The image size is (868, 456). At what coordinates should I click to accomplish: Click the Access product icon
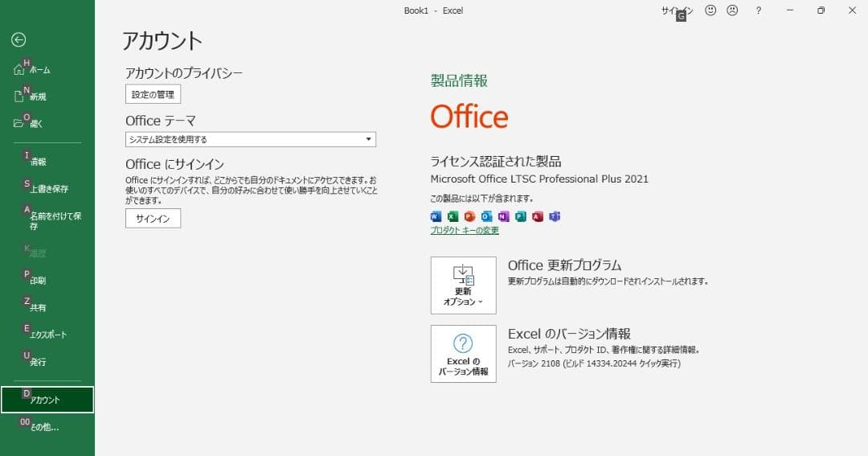pyautogui.click(x=538, y=216)
